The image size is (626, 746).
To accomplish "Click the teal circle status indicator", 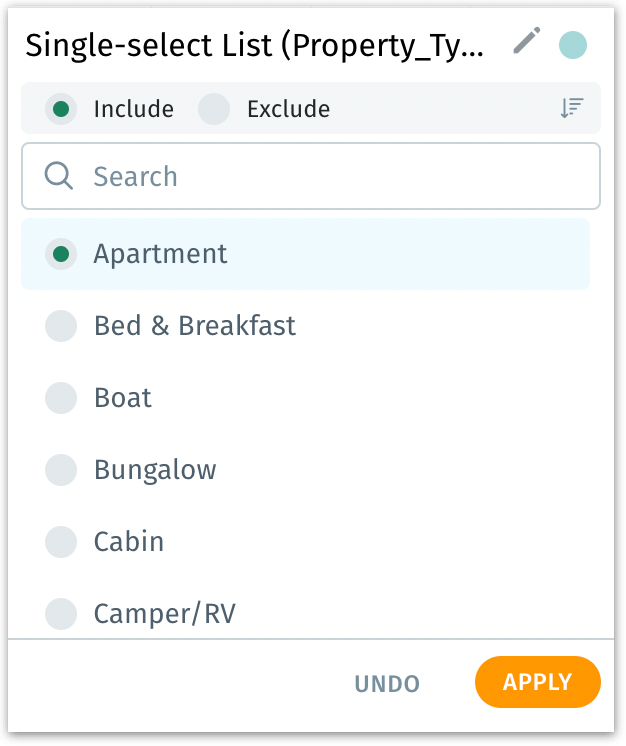I will (572, 45).
